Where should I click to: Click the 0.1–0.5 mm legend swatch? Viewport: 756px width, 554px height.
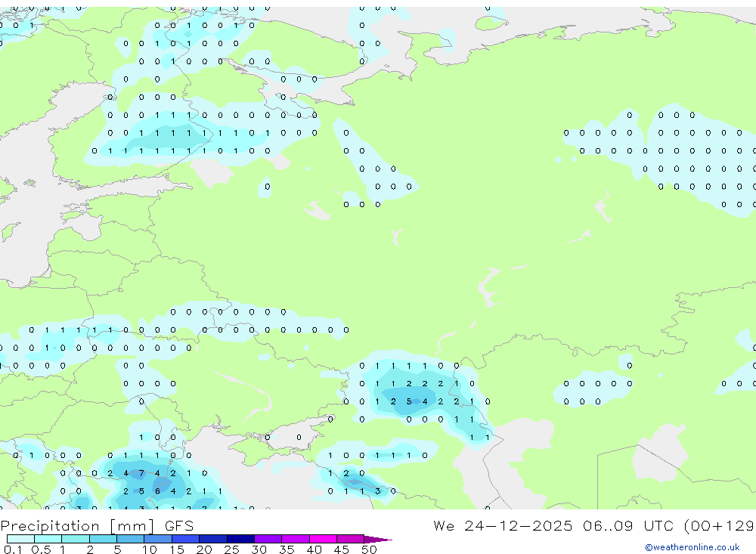(20, 539)
